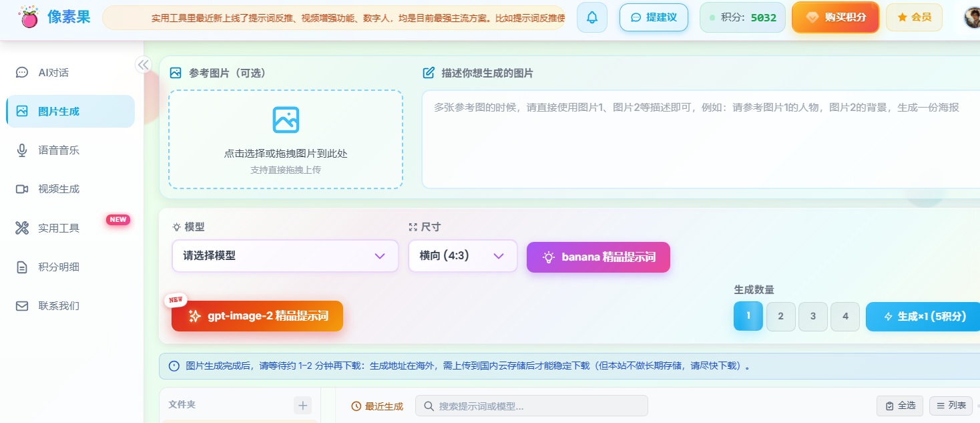Click the 最近生成 label

pyautogui.click(x=377, y=406)
